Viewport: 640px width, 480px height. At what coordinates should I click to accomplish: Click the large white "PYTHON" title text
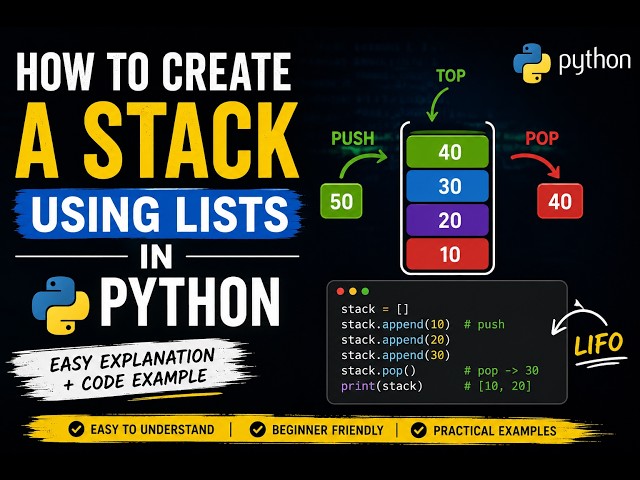point(190,302)
